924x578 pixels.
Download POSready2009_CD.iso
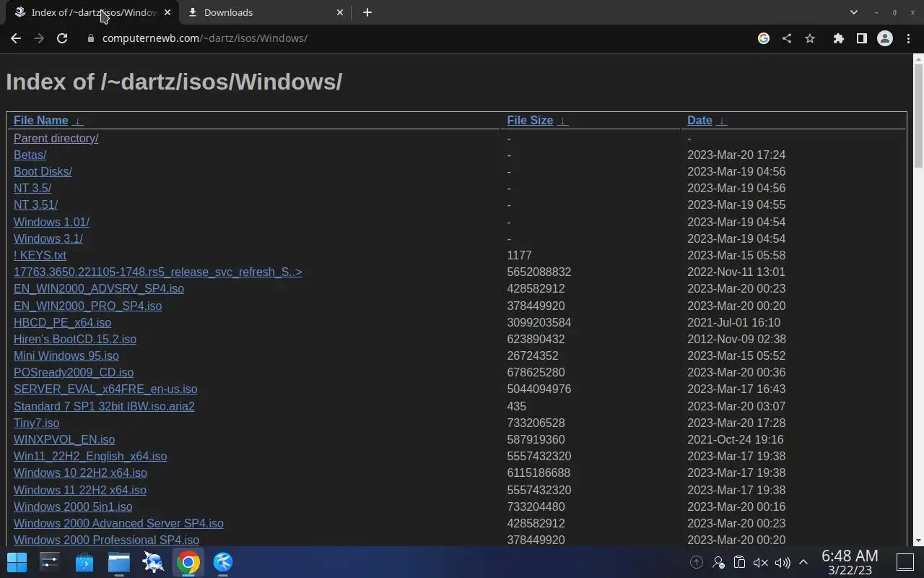tap(74, 372)
